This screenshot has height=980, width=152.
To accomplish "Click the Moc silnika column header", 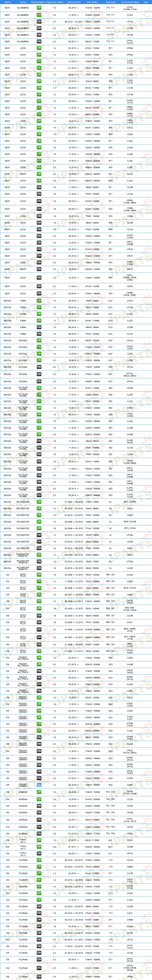I will pyautogui.click(x=93, y=2).
